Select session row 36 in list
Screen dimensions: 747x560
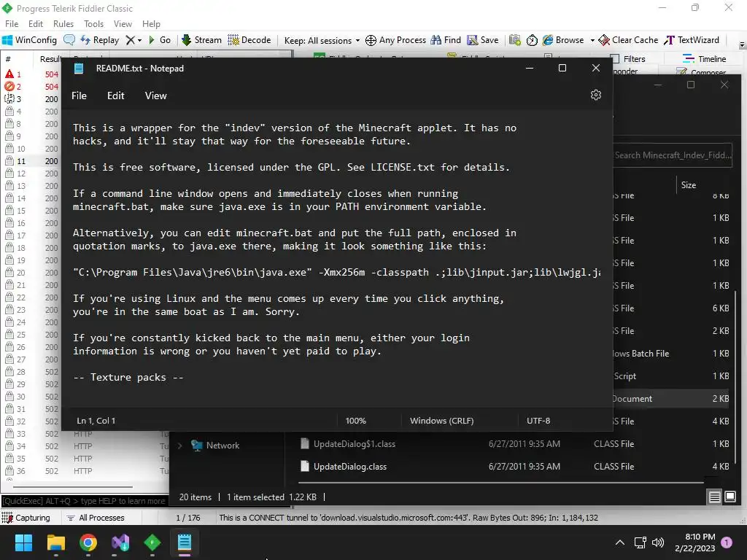(x=86, y=470)
